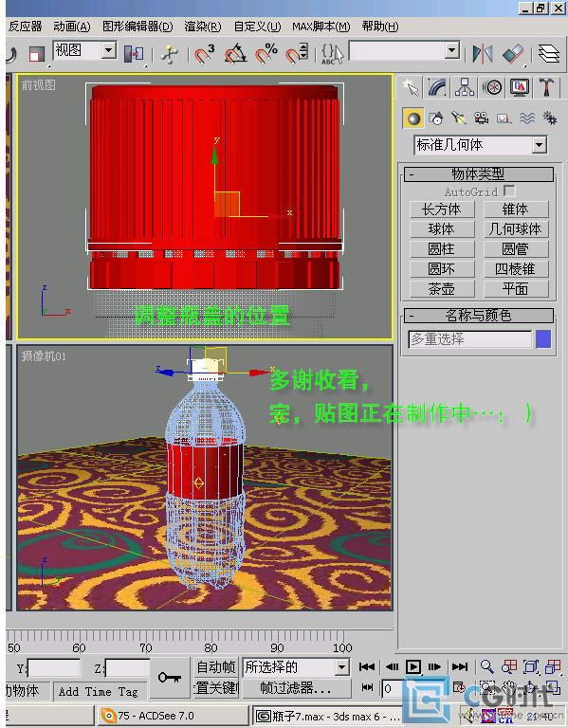Click the 四棱锥 button

(x=516, y=269)
